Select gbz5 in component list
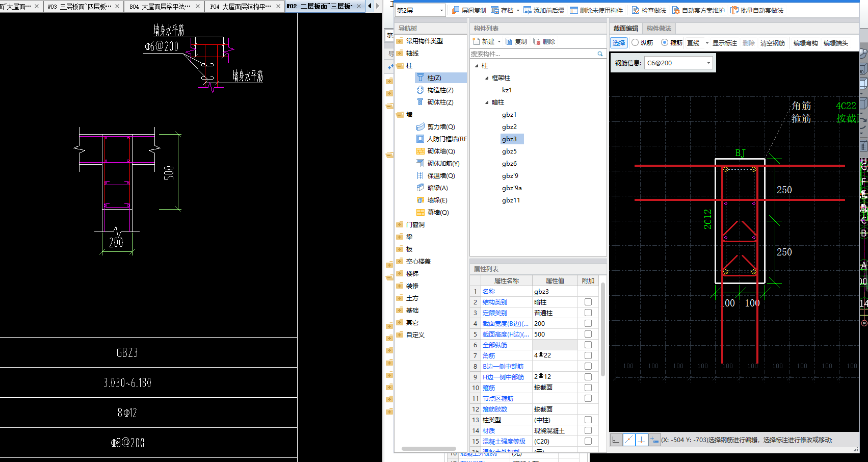Image resolution: width=868 pixels, height=462 pixels. point(509,151)
